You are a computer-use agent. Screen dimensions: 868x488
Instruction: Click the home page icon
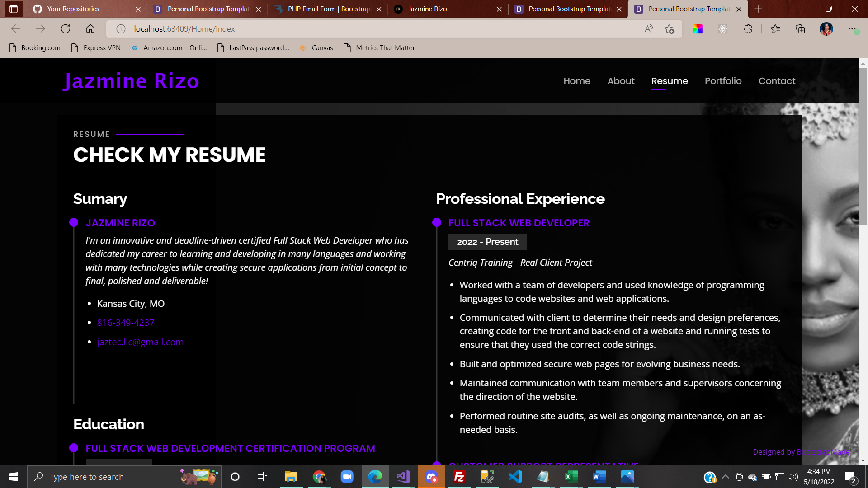[x=90, y=29]
